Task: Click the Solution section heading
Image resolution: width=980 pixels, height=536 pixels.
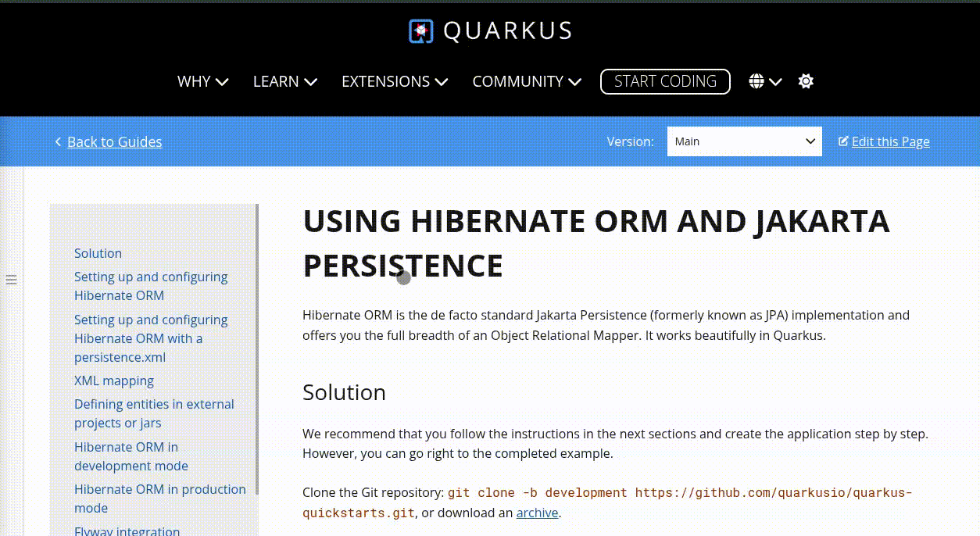Action: tap(344, 392)
